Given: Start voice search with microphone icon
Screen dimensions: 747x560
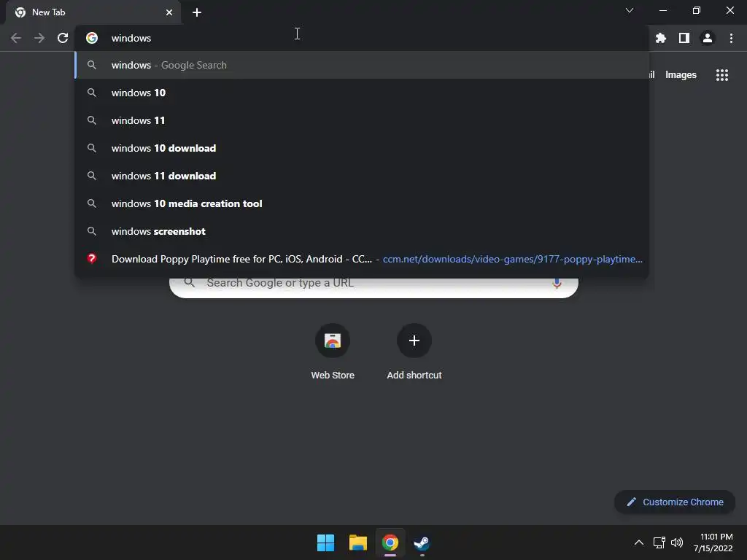Looking at the screenshot, I should pos(557,283).
